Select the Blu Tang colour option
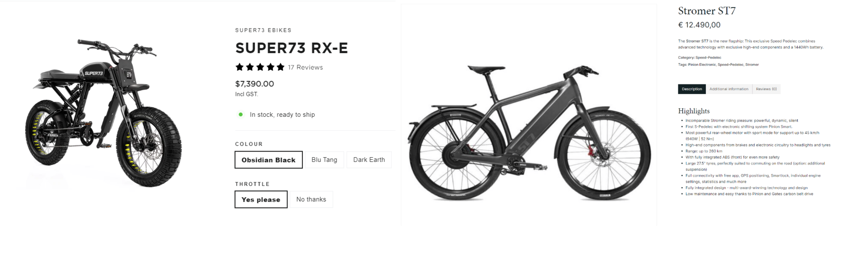The image size is (868, 274). (324, 160)
